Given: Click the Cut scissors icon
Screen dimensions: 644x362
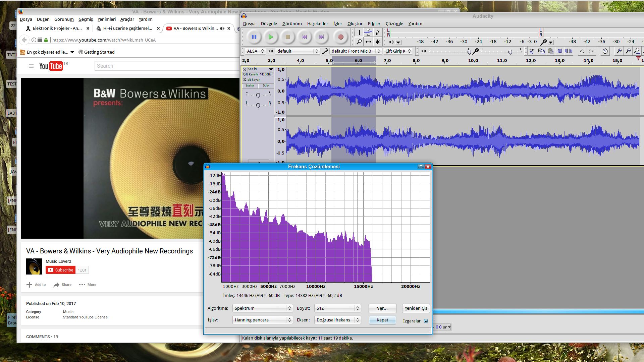Looking at the screenshot, I should 532,51.
